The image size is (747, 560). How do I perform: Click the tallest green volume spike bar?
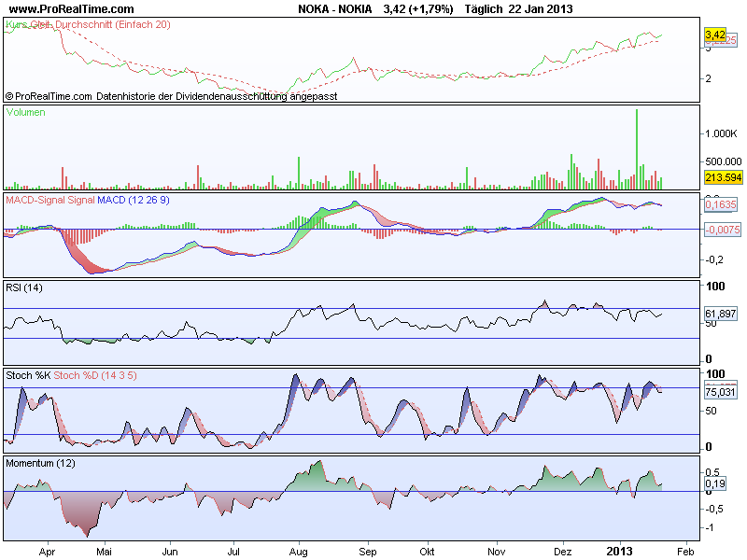(x=637, y=149)
